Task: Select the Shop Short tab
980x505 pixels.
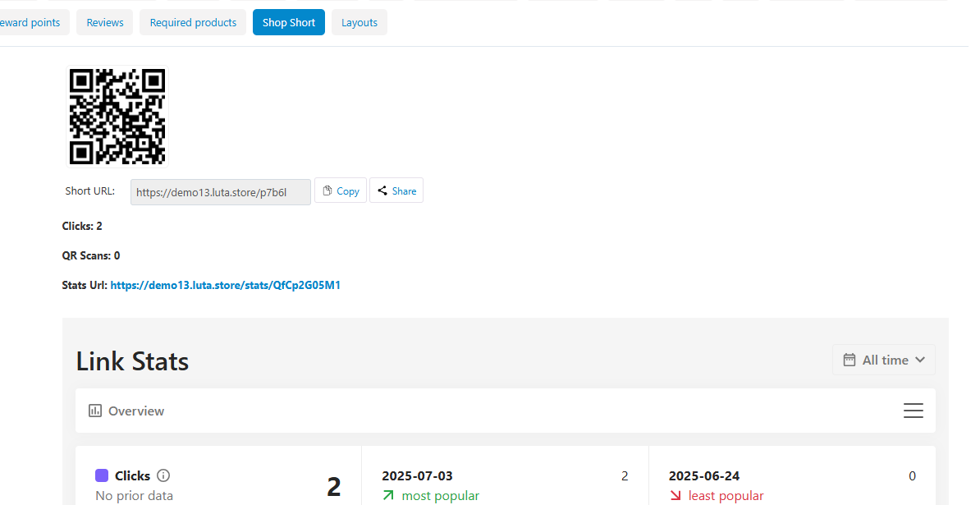Action: [289, 22]
